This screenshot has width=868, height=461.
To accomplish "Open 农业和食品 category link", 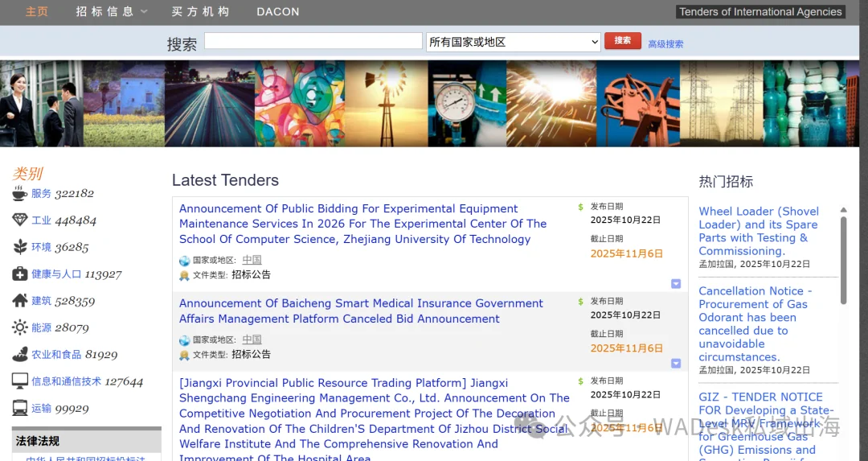I will (x=56, y=355).
